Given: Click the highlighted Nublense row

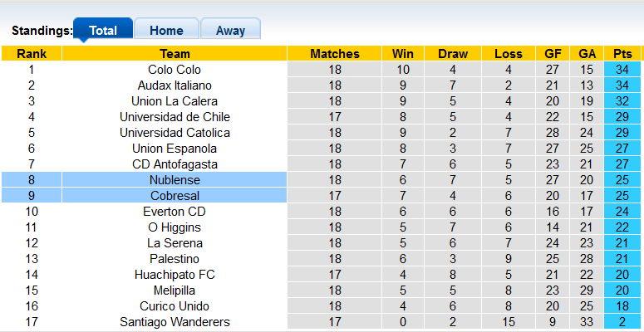Looking at the screenshot, I should [175, 180].
